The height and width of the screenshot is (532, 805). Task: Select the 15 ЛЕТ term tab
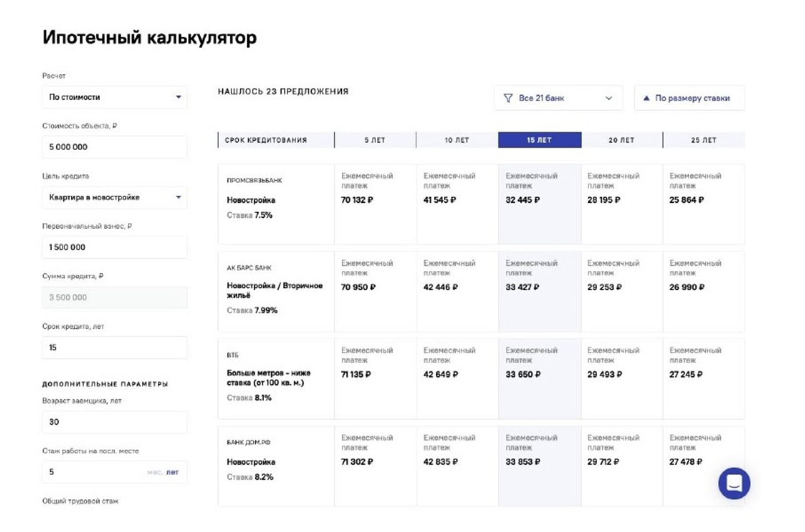tap(540, 140)
